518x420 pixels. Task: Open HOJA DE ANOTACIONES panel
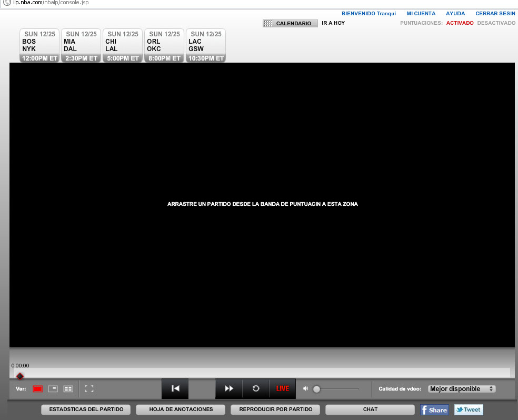[181, 409]
